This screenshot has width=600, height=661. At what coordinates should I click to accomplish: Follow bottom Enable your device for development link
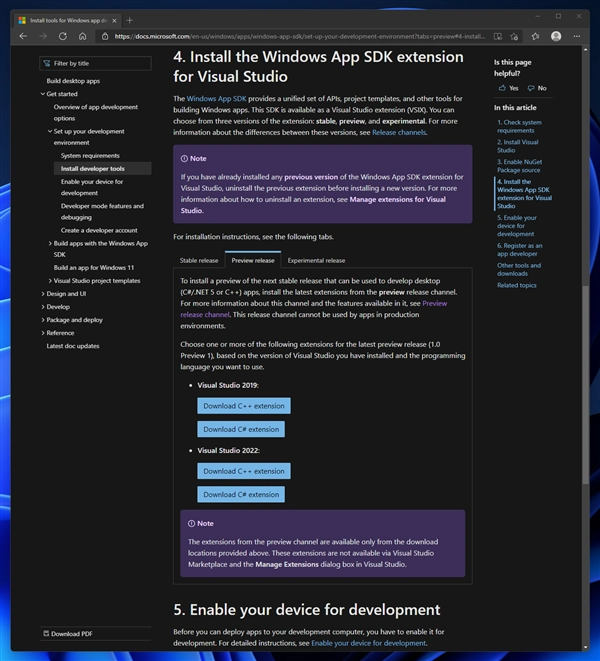coord(369,643)
